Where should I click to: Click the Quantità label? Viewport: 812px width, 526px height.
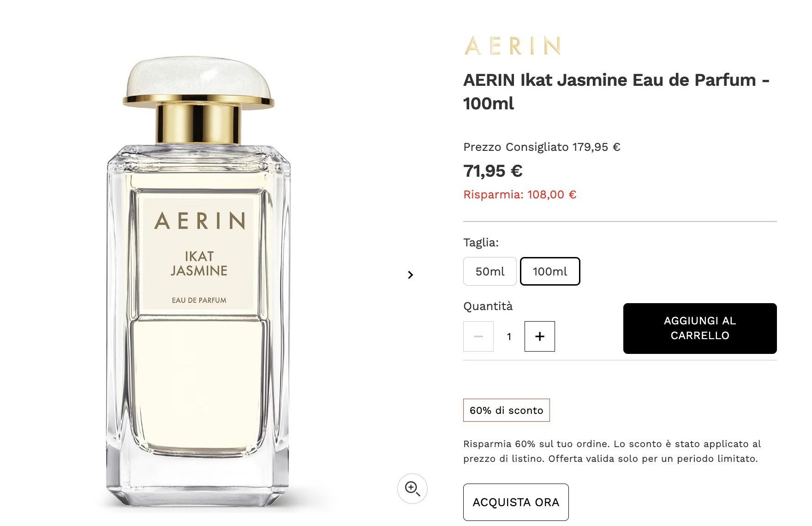click(488, 306)
